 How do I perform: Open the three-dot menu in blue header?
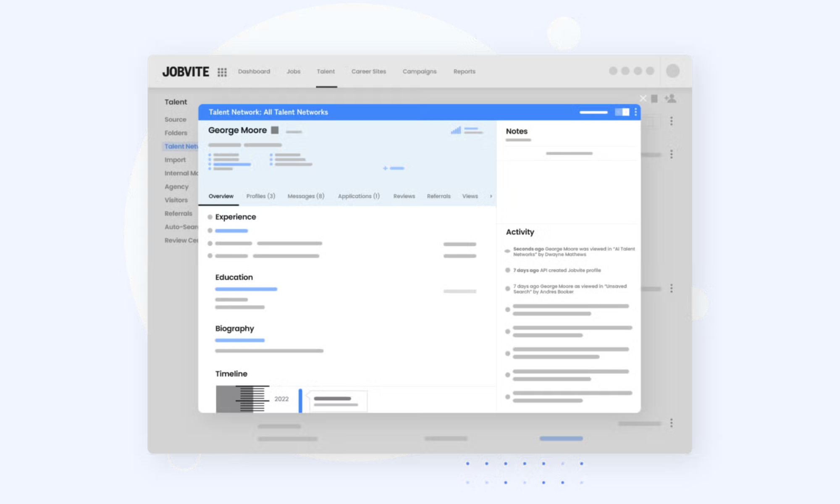pos(635,112)
